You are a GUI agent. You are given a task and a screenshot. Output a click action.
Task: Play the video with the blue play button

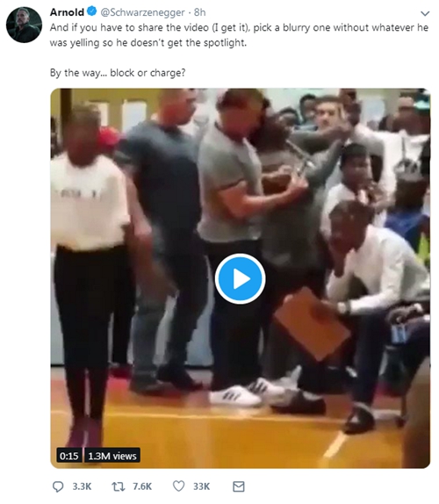(x=240, y=278)
